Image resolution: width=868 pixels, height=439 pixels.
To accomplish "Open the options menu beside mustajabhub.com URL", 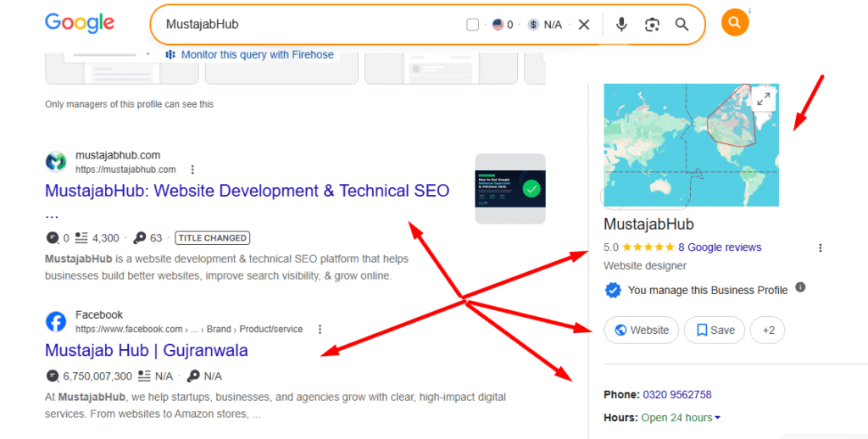I will (192, 169).
